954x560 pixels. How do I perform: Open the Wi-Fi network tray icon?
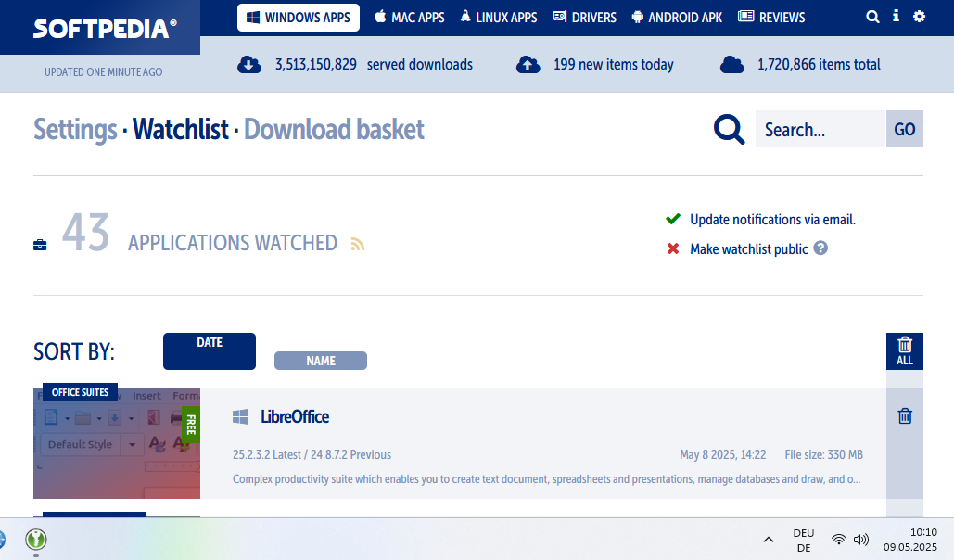[838, 540]
